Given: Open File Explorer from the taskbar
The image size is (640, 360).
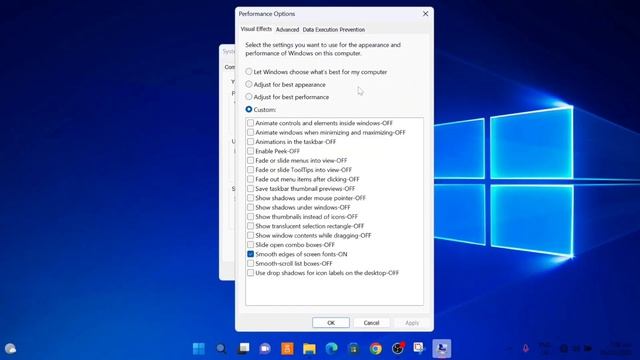Looking at the screenshot, I should pos(309,349).
